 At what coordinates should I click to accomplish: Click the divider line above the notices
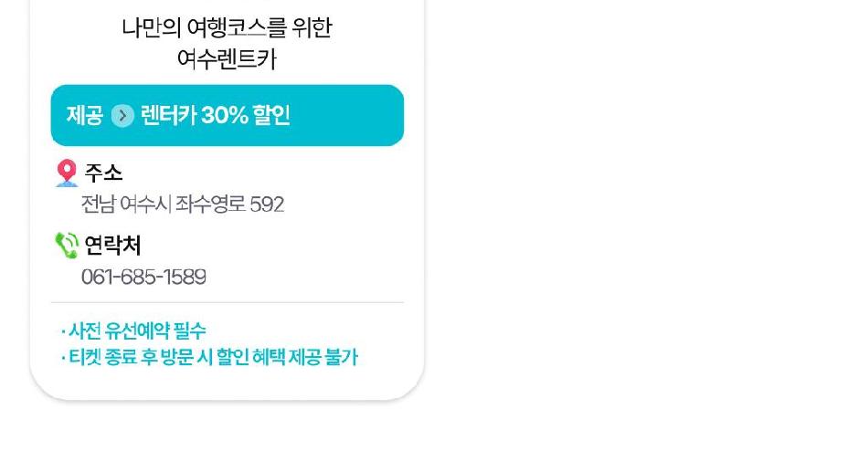tap(227, 303)
